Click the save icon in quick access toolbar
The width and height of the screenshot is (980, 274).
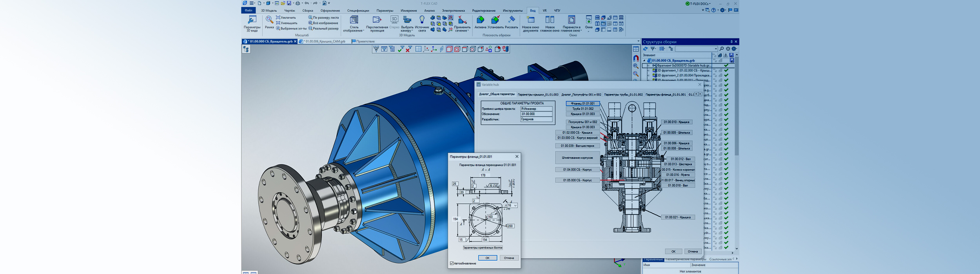pos(289,3)
